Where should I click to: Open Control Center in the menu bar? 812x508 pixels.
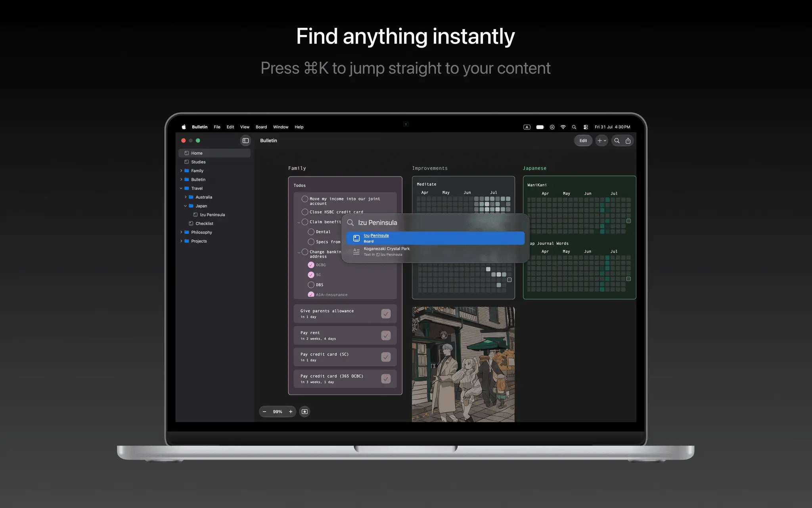pyautogui.click(x=586, y=127)
